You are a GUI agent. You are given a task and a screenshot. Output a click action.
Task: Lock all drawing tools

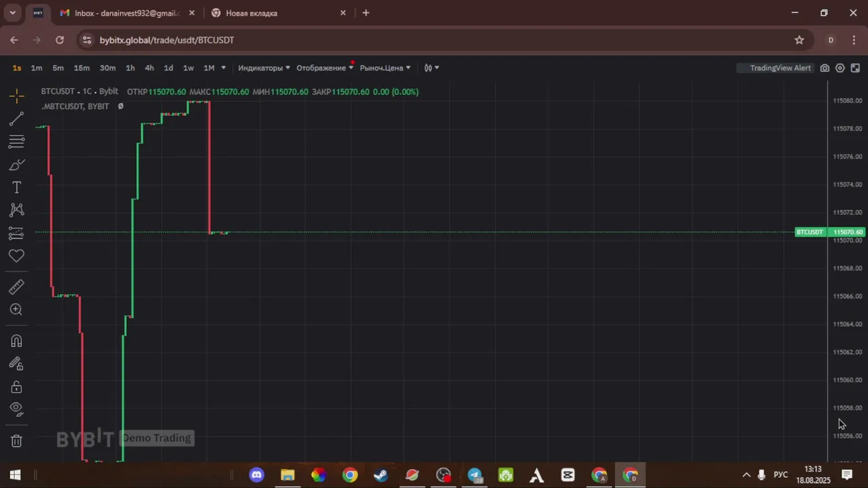point(17,387)
